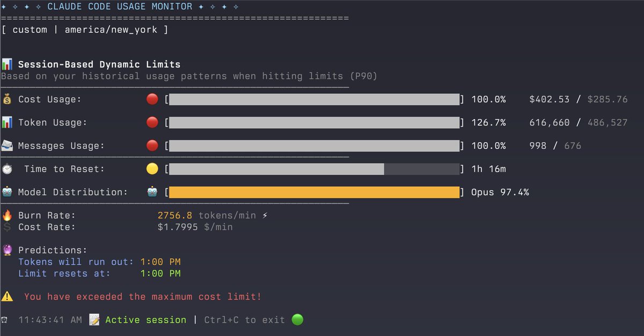
Task: Click the lightning bolt after tokens/min
Action: tap(265, 215)
